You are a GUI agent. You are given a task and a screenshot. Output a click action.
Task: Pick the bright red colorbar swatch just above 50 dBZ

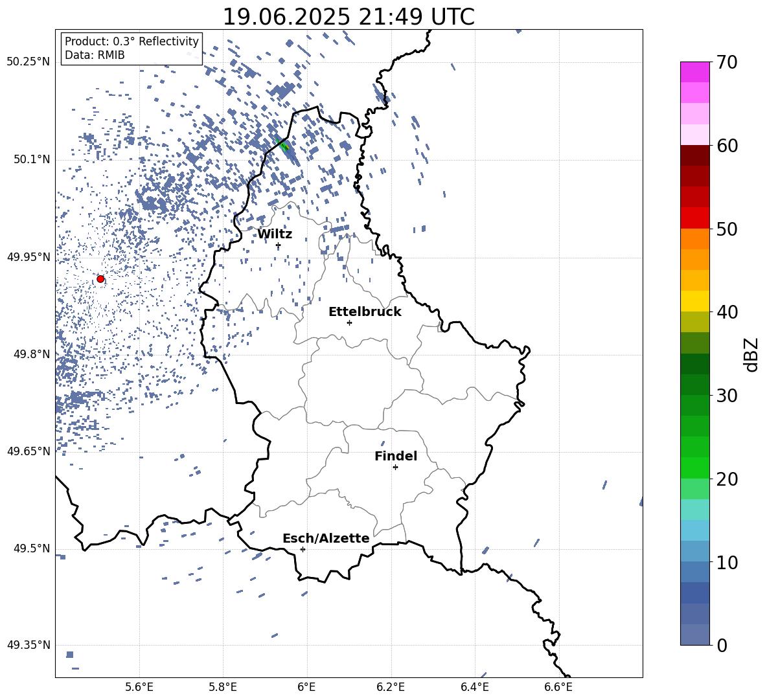coord(695,218)
